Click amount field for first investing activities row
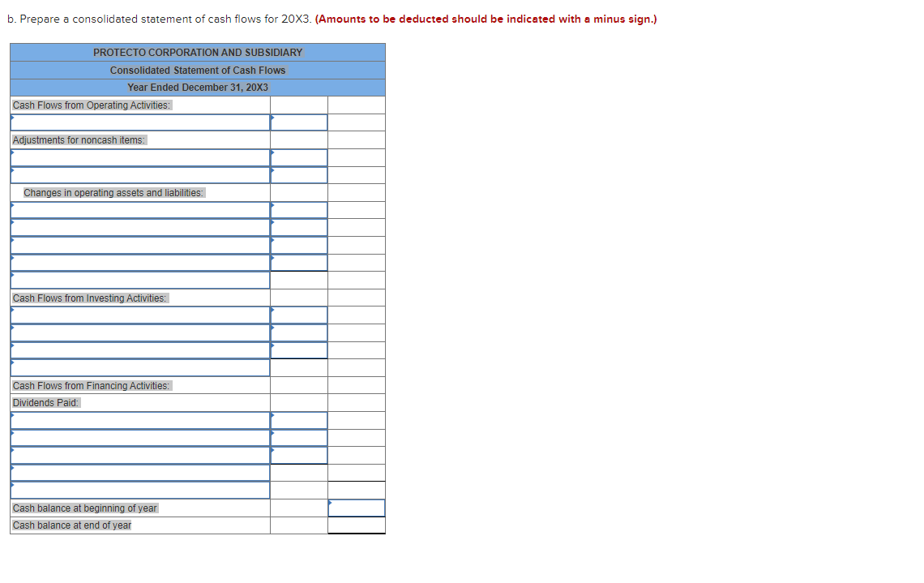924x583 pixels. 299,315
